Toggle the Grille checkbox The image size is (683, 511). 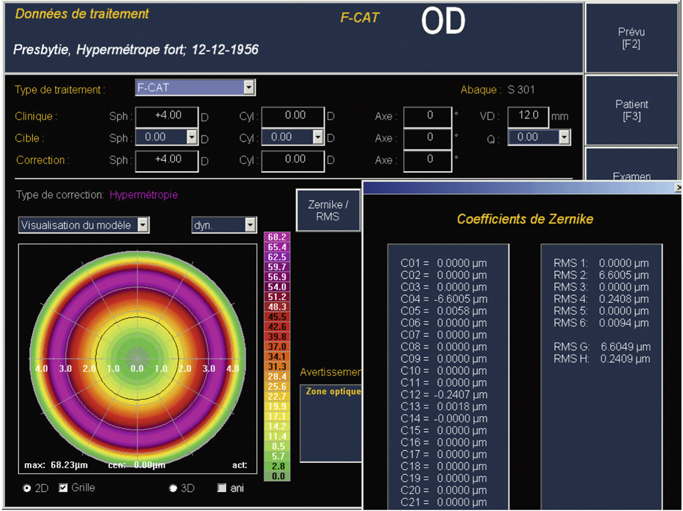pyautogui.click(x=63, y=488)
